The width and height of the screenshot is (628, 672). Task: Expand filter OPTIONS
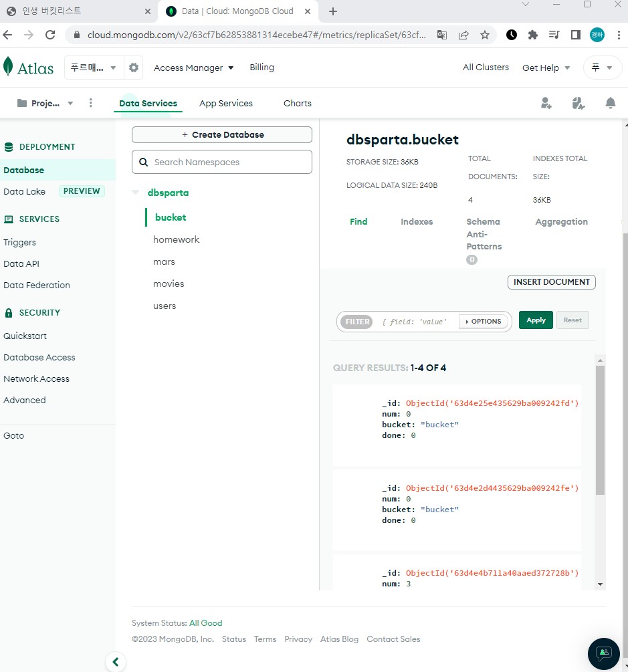pos(483,322)
